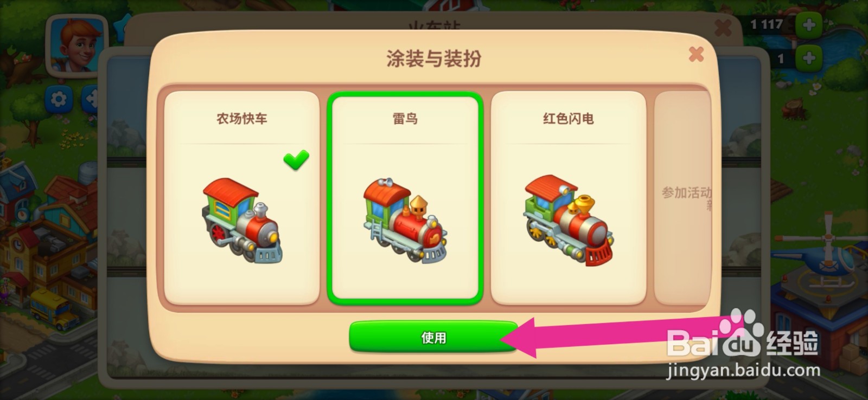Open the blue gear settings icon
The height and width of the screenshot is (400, 868).
tap(58, 99)
